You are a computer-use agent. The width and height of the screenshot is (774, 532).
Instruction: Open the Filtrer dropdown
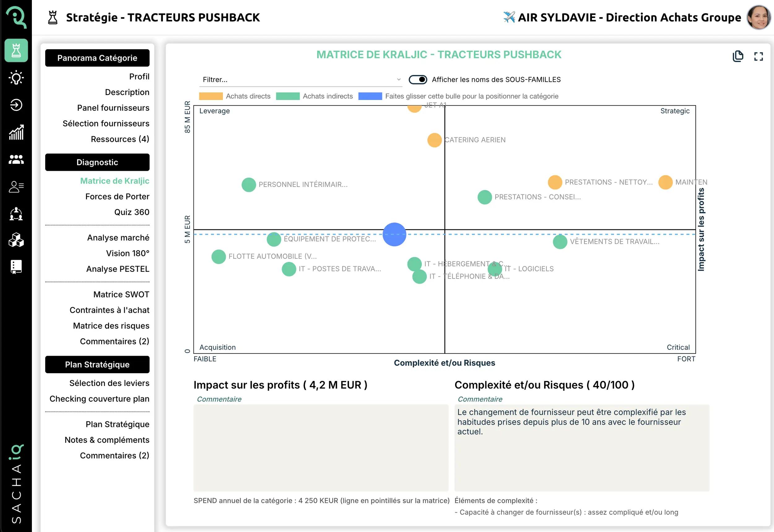[300, 79]
